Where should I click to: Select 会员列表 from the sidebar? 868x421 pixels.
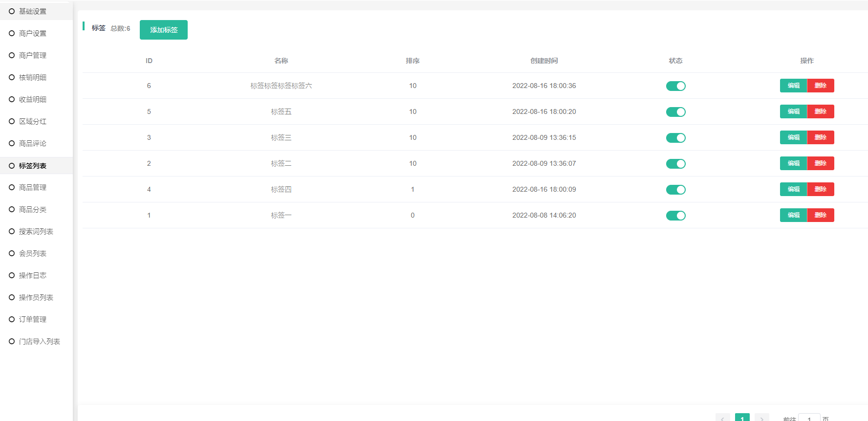[33, 253]
